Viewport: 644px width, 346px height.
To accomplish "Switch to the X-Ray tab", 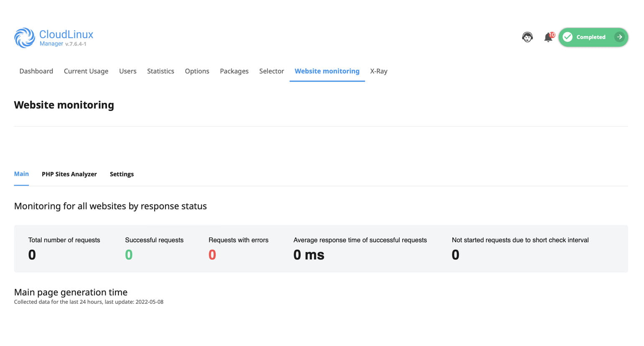I will 378,71.
